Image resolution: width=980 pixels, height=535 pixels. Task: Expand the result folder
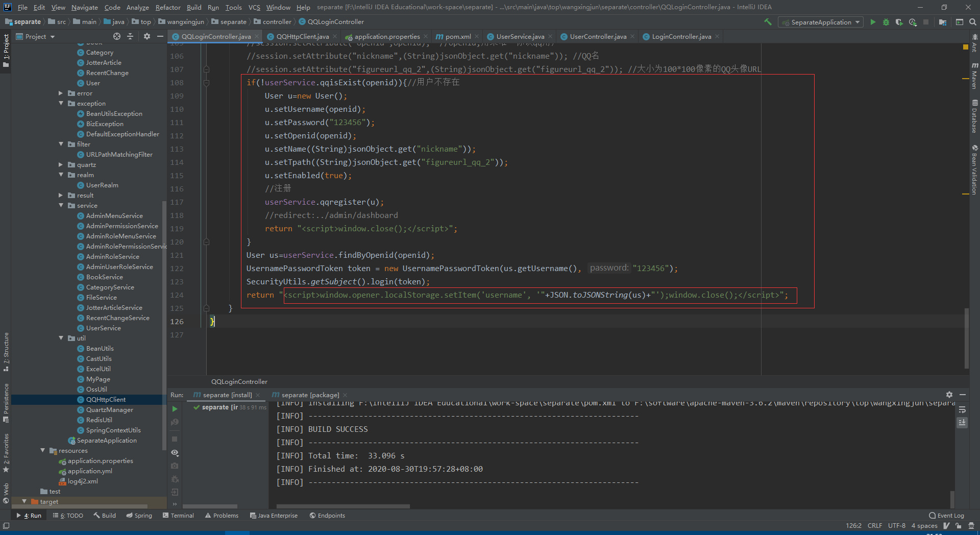pyautogui.click(x=60, y=196)
